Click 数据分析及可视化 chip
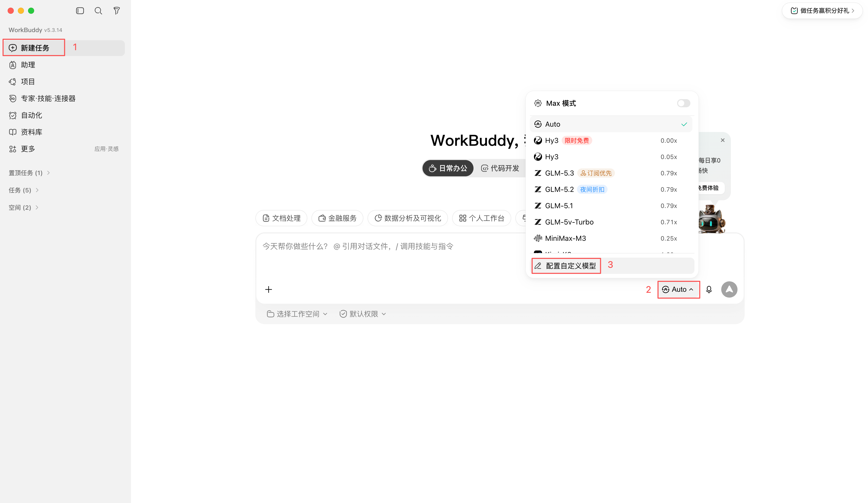The width and height of the screenshot is (868, 503). pyautogui.click(x=408, y=218)
